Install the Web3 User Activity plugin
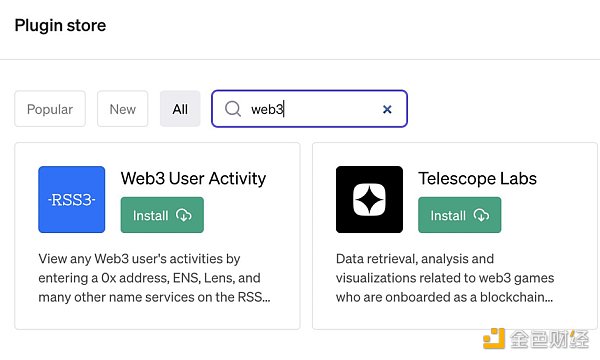Screen dimensions: 600x360 [162, 215]
